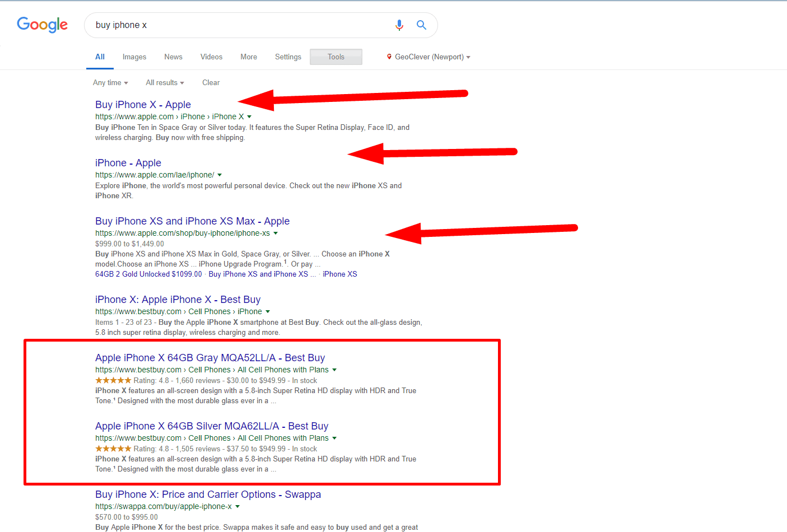Open the Any time filter dropdown
Image resolution: width=787 pixels, height=532 pixels.
pos(110,82)
